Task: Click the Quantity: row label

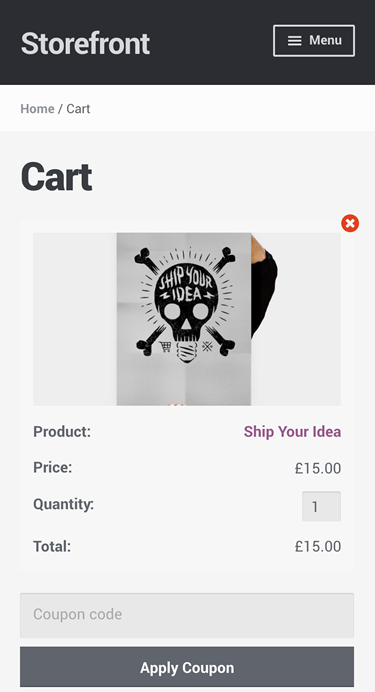Action: (x=64, y=504)
